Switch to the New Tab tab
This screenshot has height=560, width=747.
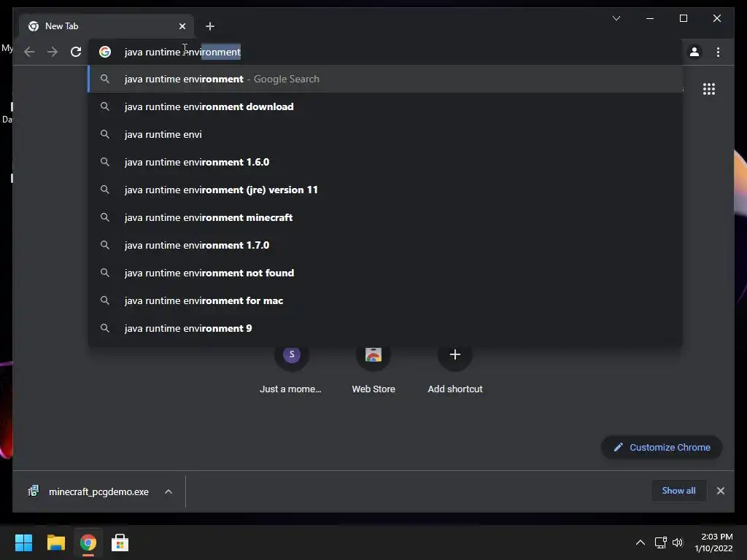[x=107, y=26]
